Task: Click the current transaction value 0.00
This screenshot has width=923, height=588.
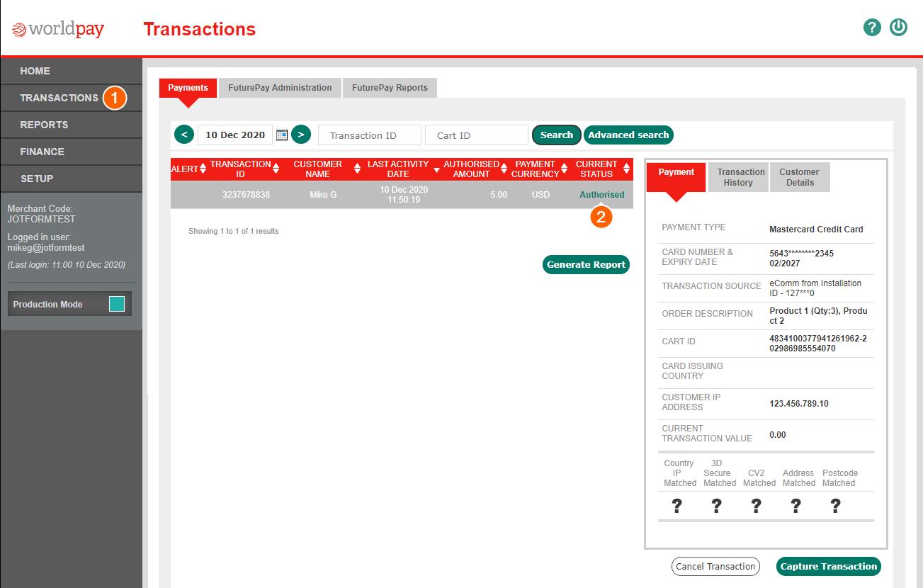Action: 778,435
